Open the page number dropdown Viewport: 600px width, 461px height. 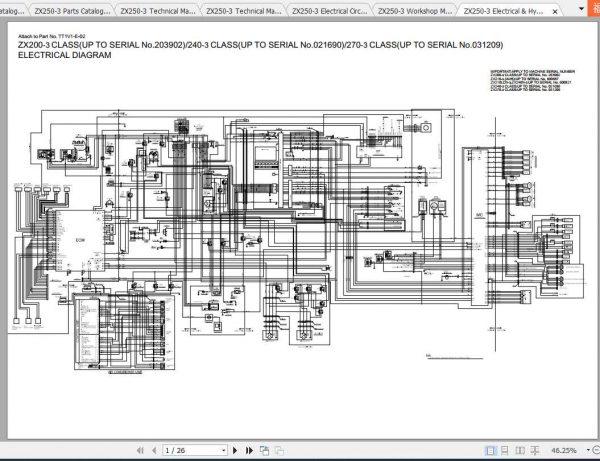tap(223, 450)
